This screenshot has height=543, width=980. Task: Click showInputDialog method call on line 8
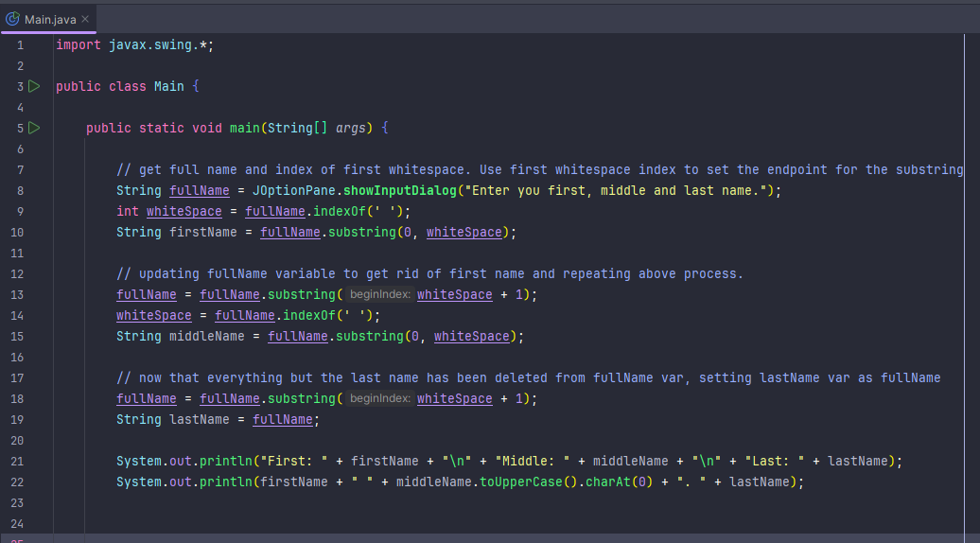click(x=400, y=190)
